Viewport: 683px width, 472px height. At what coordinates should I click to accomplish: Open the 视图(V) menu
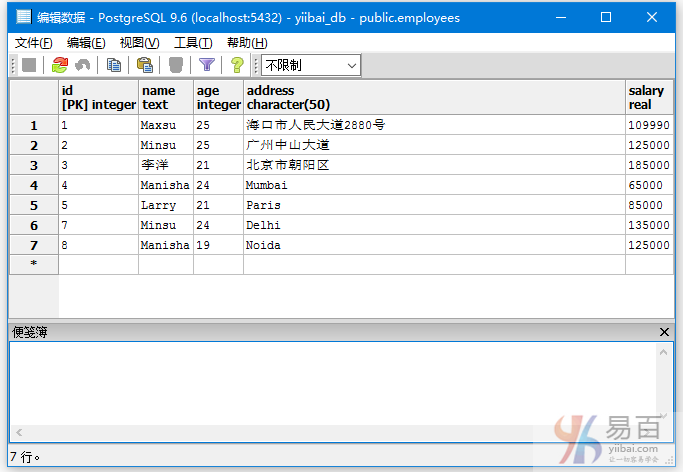coord(139,42)
